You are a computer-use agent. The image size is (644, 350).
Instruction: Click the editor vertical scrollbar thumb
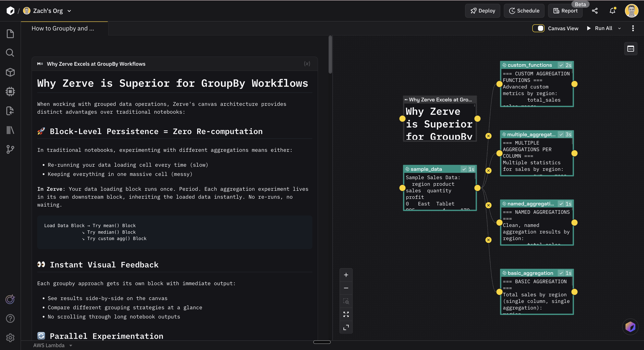pos(330,54)
